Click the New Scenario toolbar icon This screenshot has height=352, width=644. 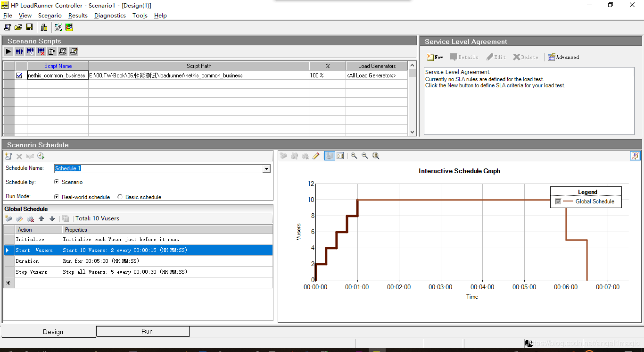8,27
